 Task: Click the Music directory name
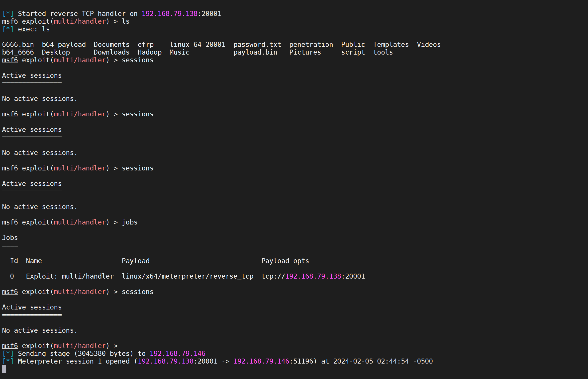click(x=180, y=52)
